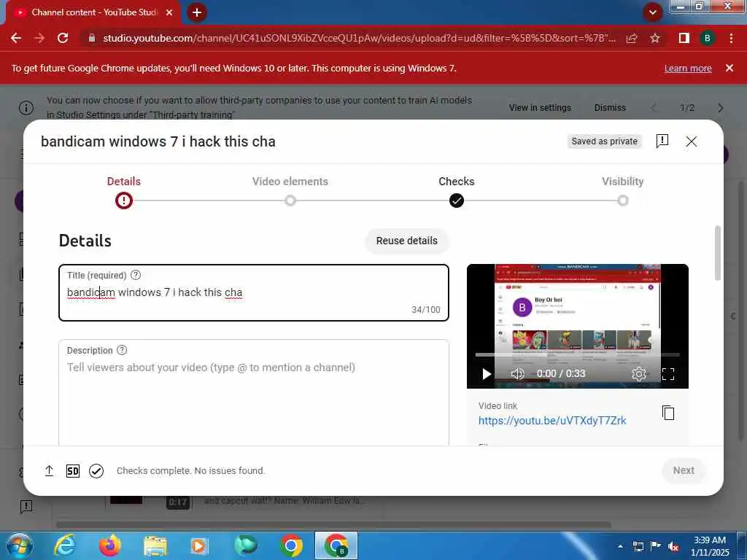747x560 pixels.
Task: Click the SD processing badge icon
Action: click(x=73, y=471)
